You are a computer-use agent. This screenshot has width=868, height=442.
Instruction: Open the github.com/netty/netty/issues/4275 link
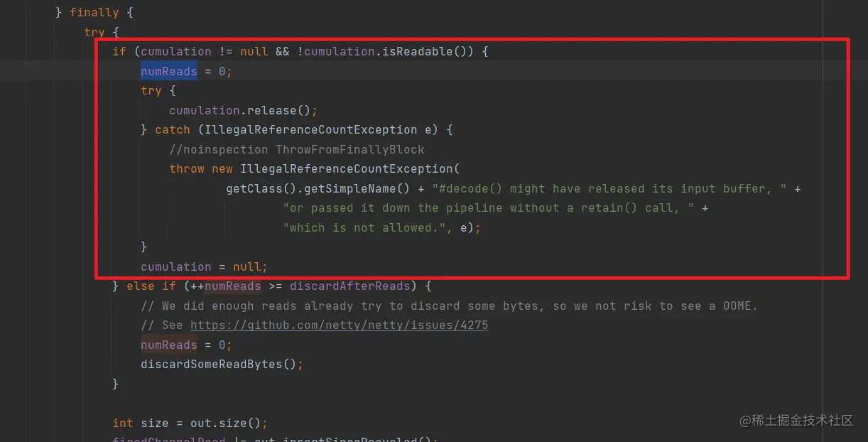(x=340, y=325)
